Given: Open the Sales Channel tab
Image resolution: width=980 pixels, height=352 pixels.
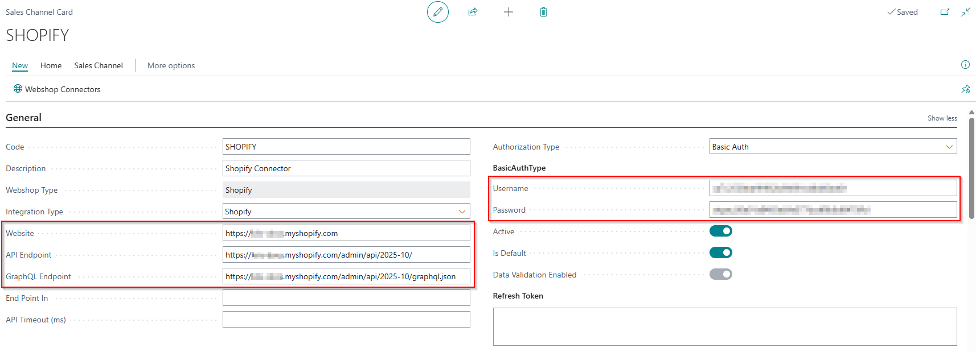Looking at the screenshot, I should (x=99, y=65).
